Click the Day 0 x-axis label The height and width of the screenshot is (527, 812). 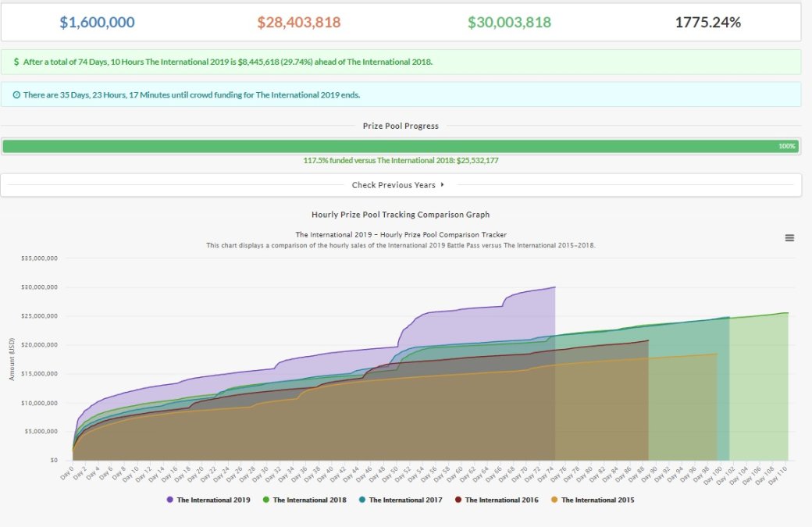[67, 472]
